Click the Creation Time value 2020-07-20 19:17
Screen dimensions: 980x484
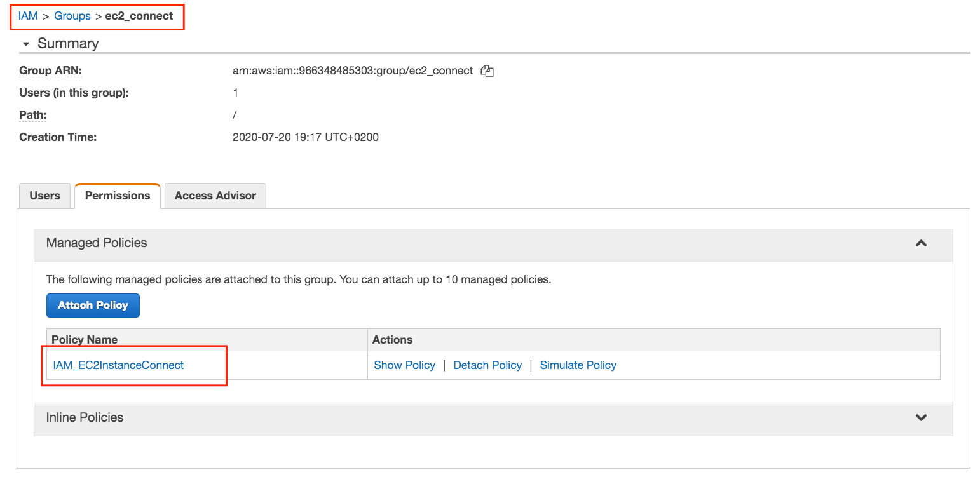(x=306, y=137)
